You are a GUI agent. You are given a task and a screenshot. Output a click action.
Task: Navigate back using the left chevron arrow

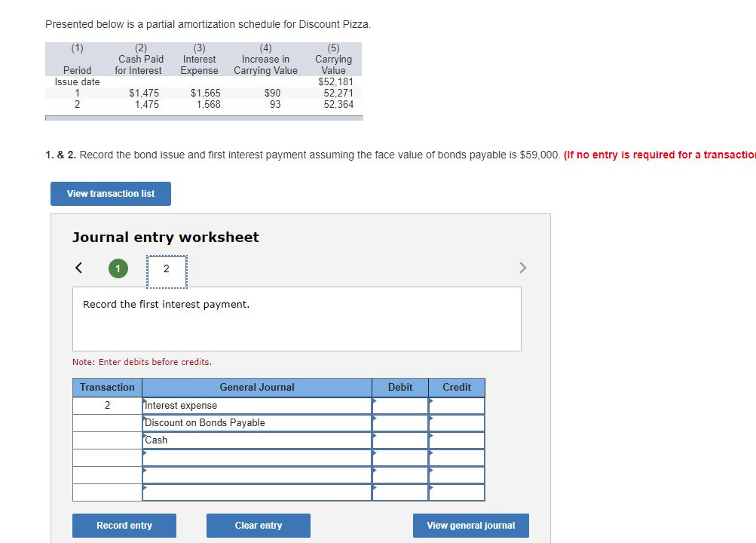pos(78,267)
